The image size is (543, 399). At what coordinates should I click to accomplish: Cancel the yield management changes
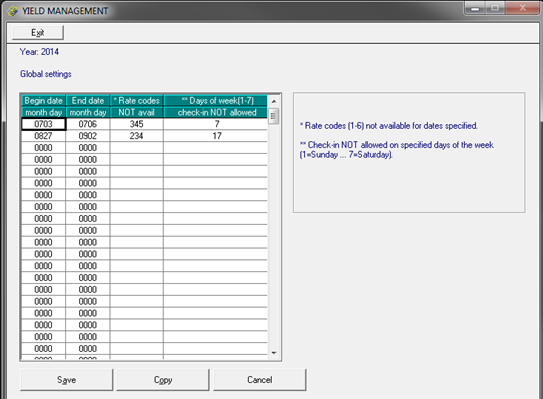point(259,380)
